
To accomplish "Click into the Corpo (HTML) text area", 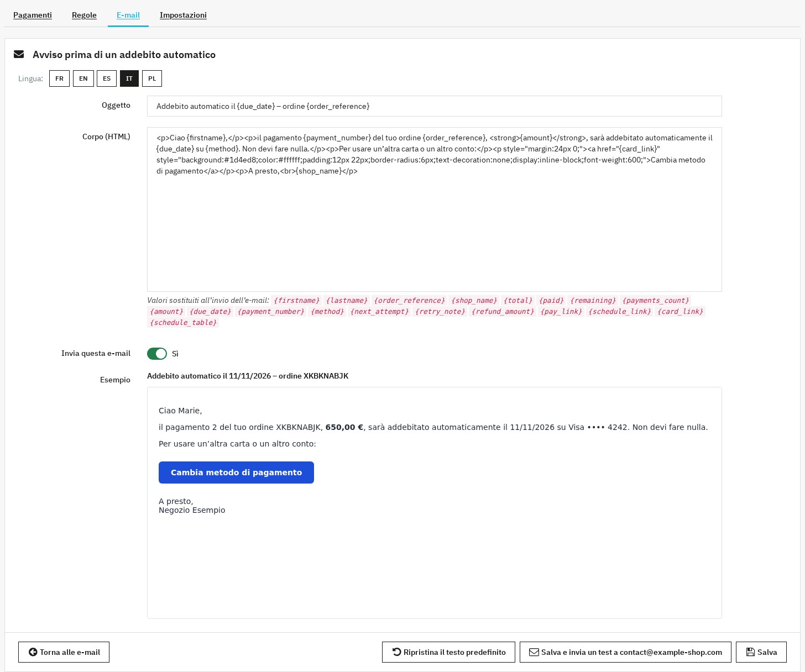I will 434,209.
